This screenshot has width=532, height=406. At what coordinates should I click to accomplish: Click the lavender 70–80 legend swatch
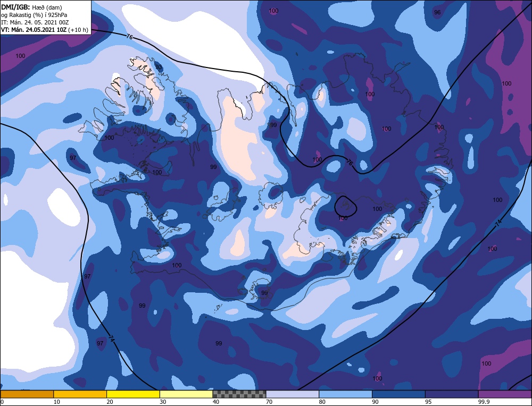click(293, 394)
